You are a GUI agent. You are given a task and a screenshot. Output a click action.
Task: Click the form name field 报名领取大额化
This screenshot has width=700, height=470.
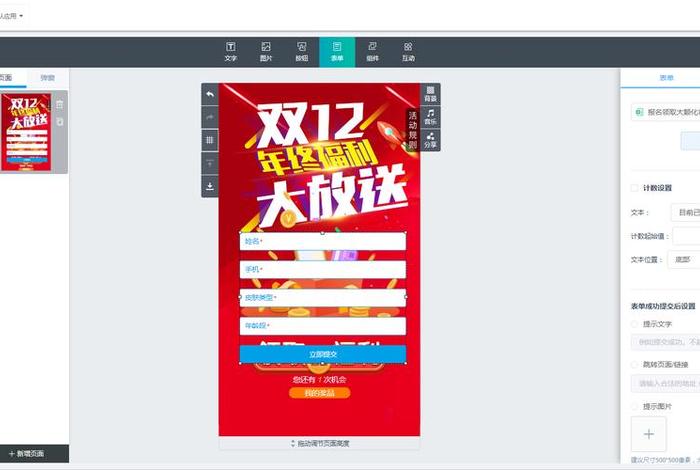click(x=666, y=112)
